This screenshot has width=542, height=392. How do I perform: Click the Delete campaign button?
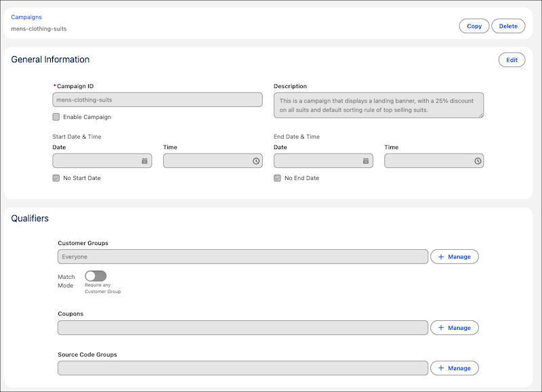(x=508, y=26)
